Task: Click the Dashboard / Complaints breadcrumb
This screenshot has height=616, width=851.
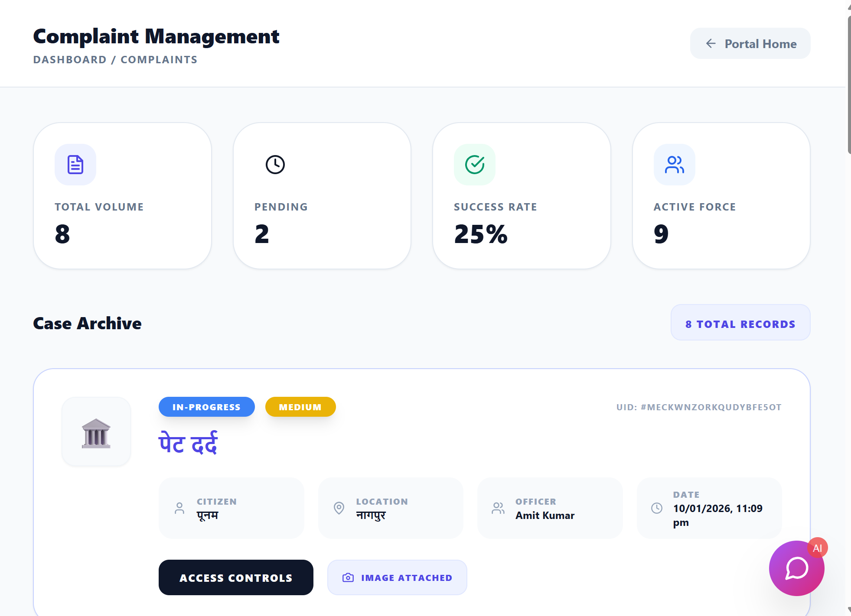Action: point(115,60)
